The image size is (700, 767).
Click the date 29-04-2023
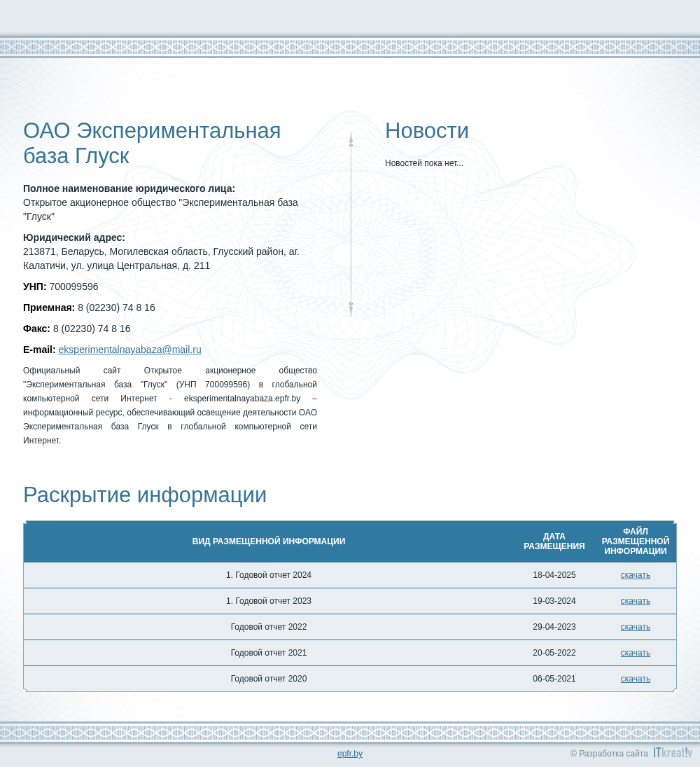(554, 627)
